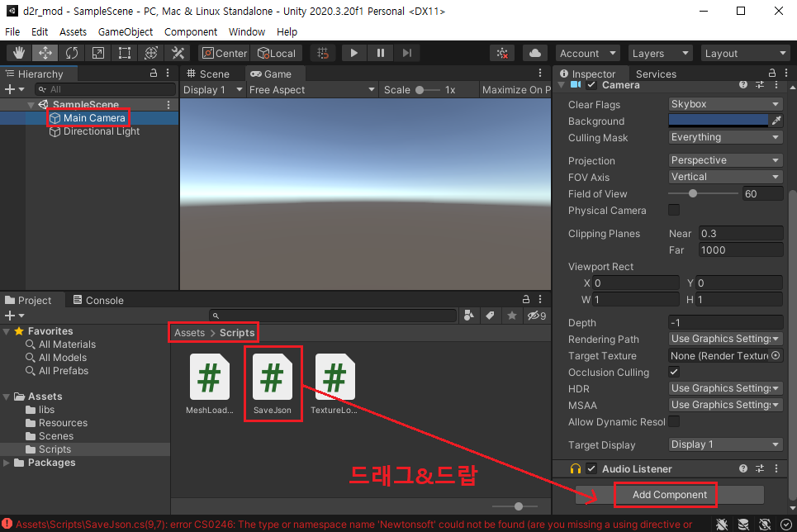Open the Layout dropdown

pos(745,54)
